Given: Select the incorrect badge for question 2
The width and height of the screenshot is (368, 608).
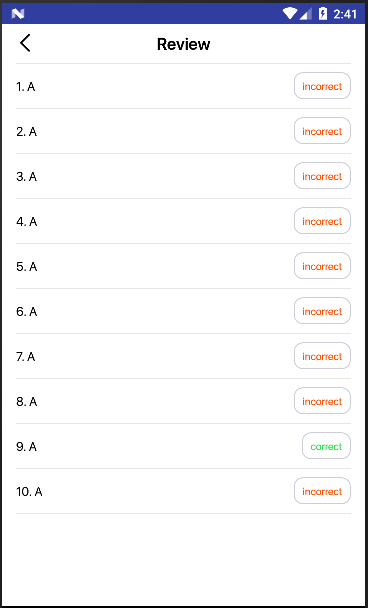Looking at the screenshot, I should point(322,131).
